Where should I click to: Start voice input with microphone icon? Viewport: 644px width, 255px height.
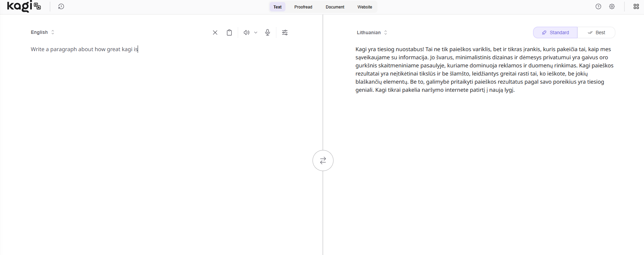tap(268, 33)
